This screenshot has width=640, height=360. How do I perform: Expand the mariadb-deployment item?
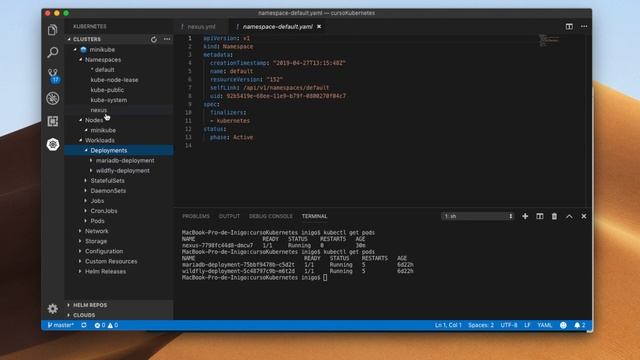pyautogui.click(x=91, y=160)
